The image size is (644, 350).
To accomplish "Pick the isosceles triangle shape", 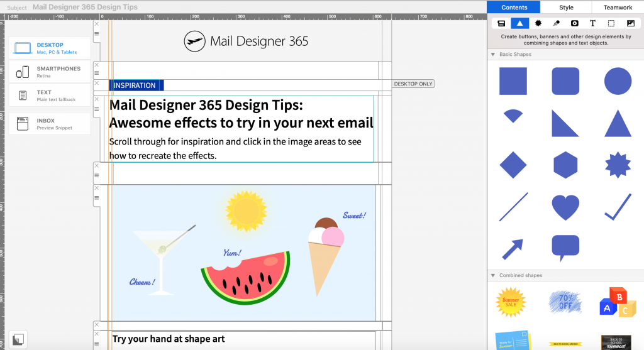I will click(x=618, y=123).
